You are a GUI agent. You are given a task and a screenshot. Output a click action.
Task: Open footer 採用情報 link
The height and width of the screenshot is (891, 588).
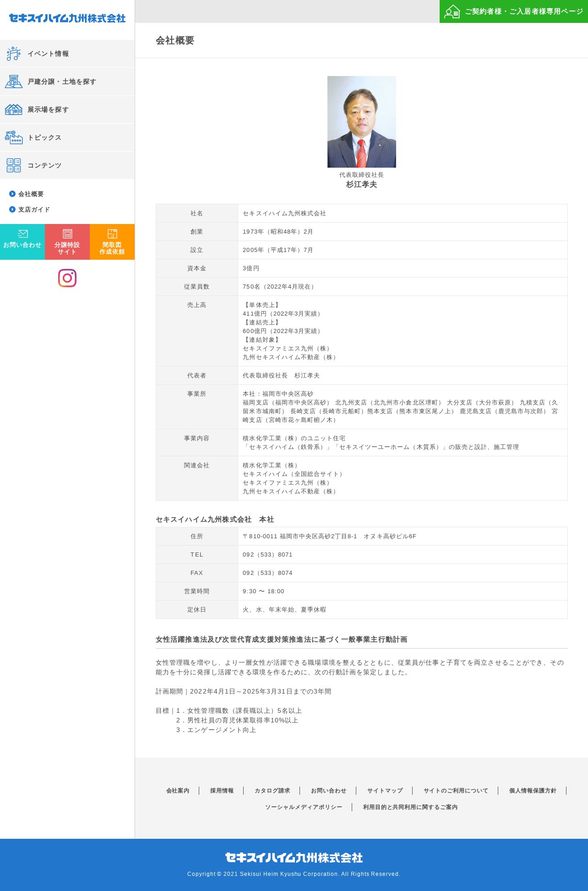point(222,791)
